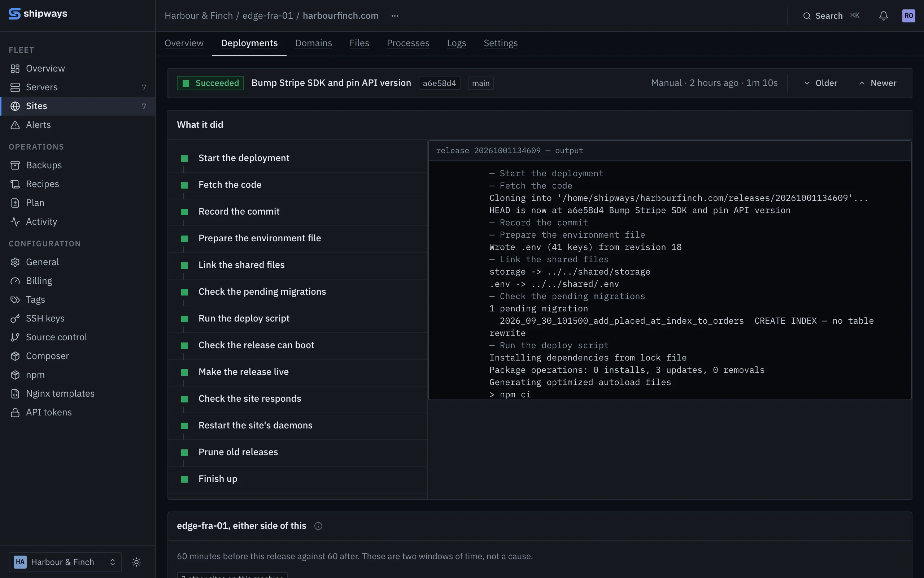Open Backups section
The height and width of the screenshot is (578, 924).
tap(78, 165)
